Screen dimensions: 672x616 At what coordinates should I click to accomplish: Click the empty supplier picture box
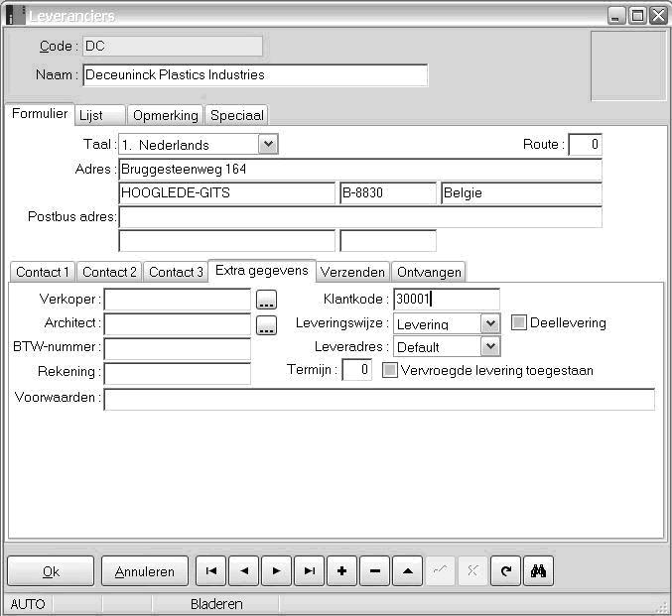(x=628, y=66)
